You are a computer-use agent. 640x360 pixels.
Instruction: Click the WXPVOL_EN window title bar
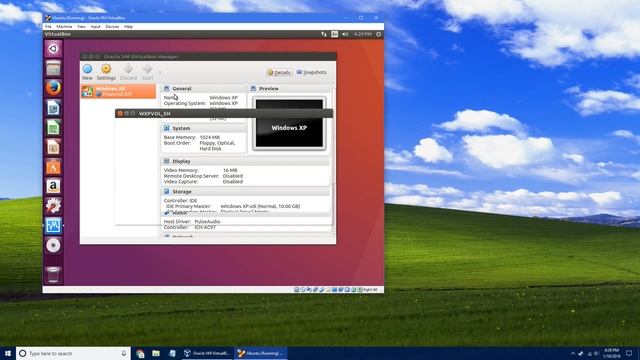tap(224, 113)
